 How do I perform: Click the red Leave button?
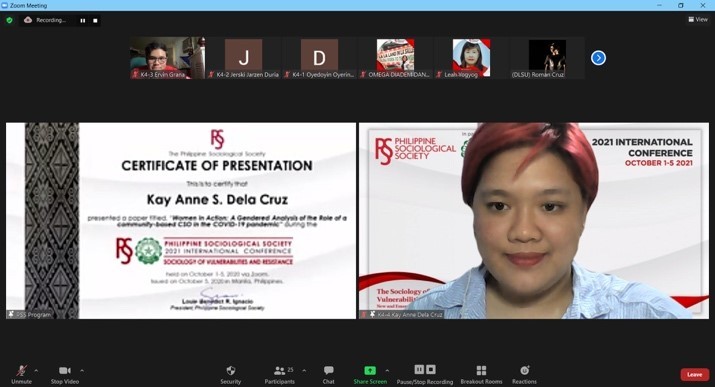pos(694,375)
